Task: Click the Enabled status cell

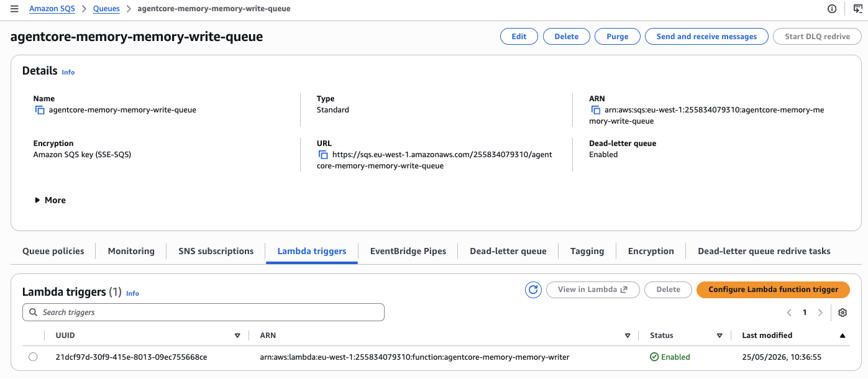Action: click(670, 357)
